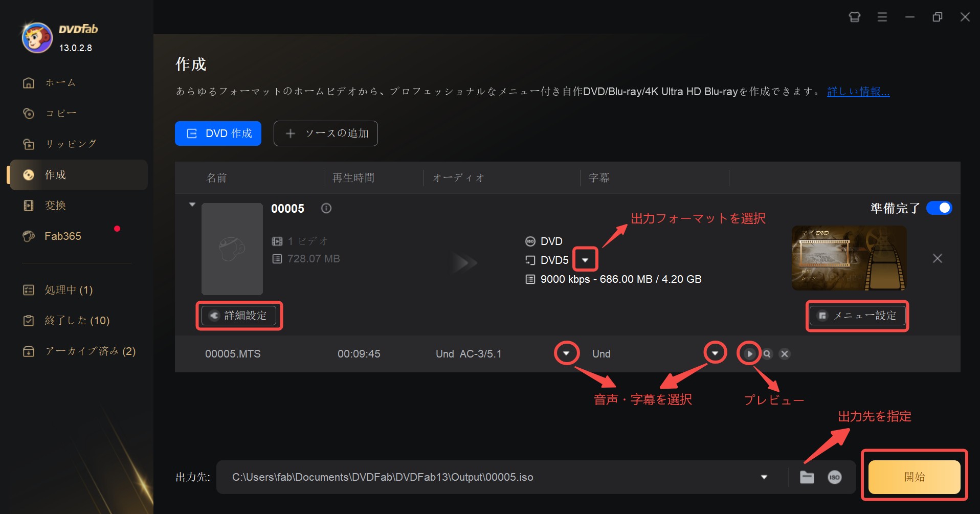Show info icon next to 00005
This screenshot has width=980, height=514.
[x=326, y=208]
